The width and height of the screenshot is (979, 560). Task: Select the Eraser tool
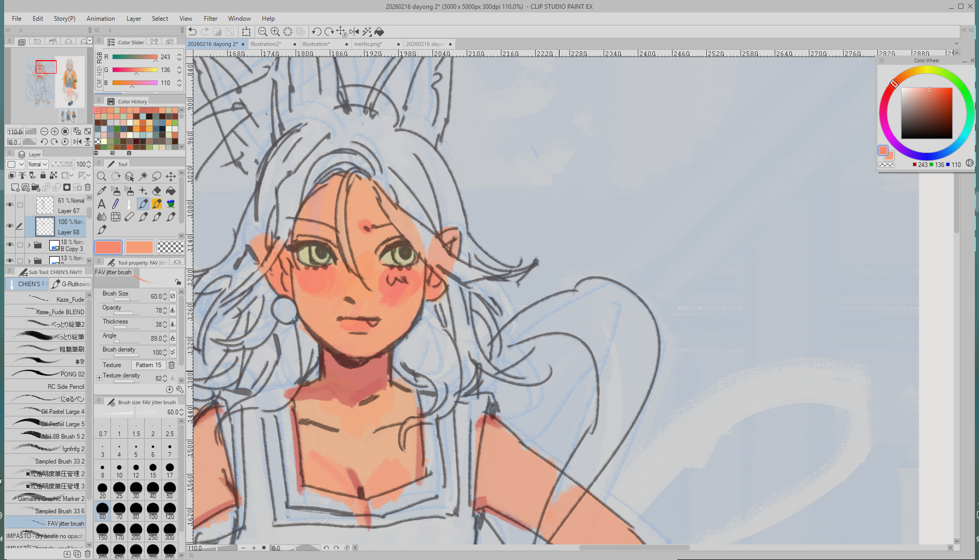[x=157, y=191]
